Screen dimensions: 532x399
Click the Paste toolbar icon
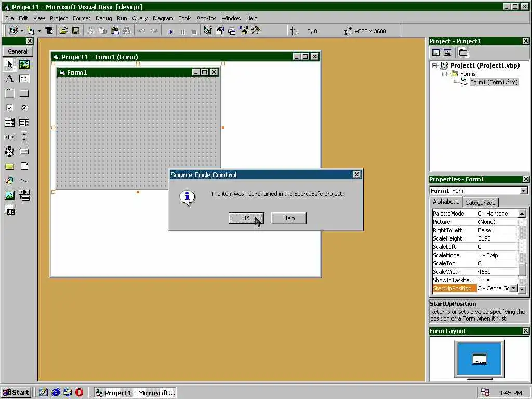[115, 31]
